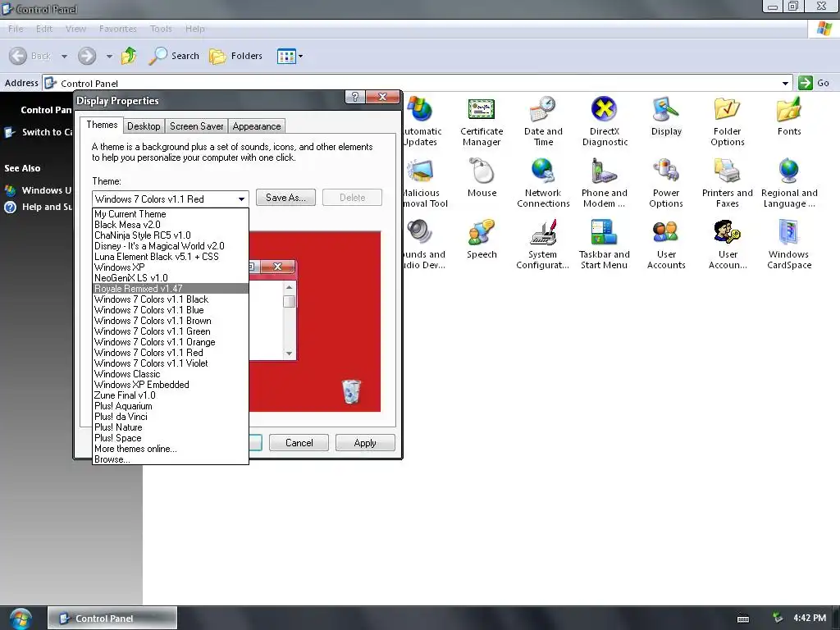Choose Windows 7 Colors v1.1 Blue
Screen dimensions: 840x630
coord(171,309)
